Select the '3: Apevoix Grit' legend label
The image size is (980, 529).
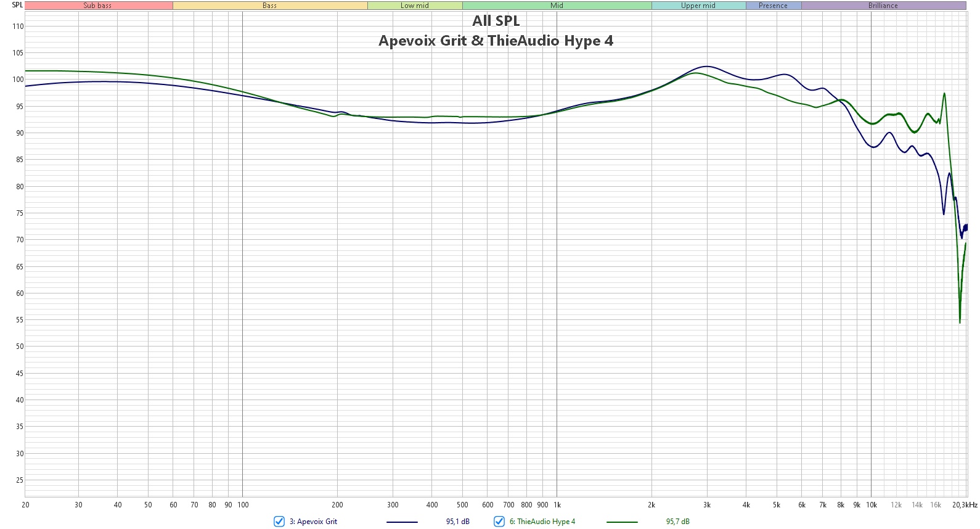point(313,522)
